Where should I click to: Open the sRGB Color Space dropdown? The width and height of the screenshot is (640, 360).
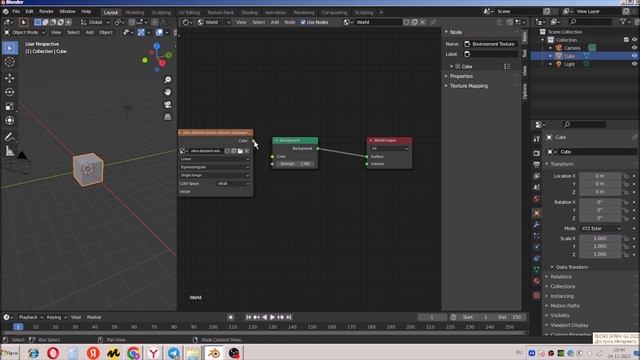coord(233,184)
